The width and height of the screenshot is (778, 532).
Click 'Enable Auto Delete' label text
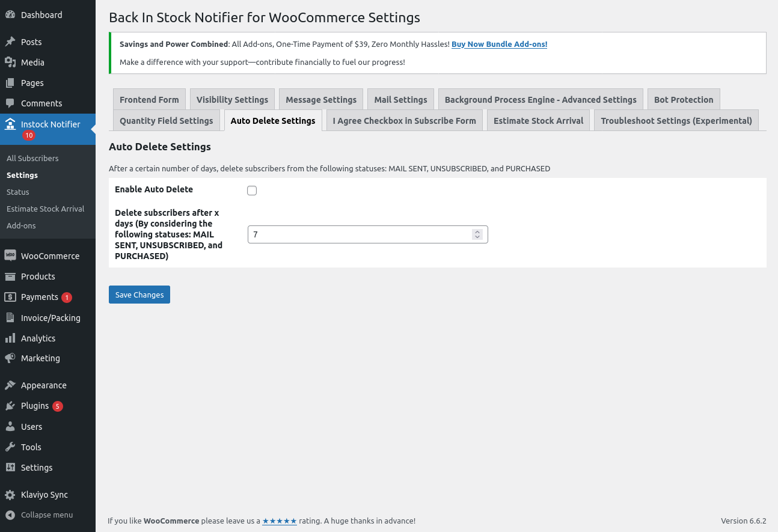point(154,189)
